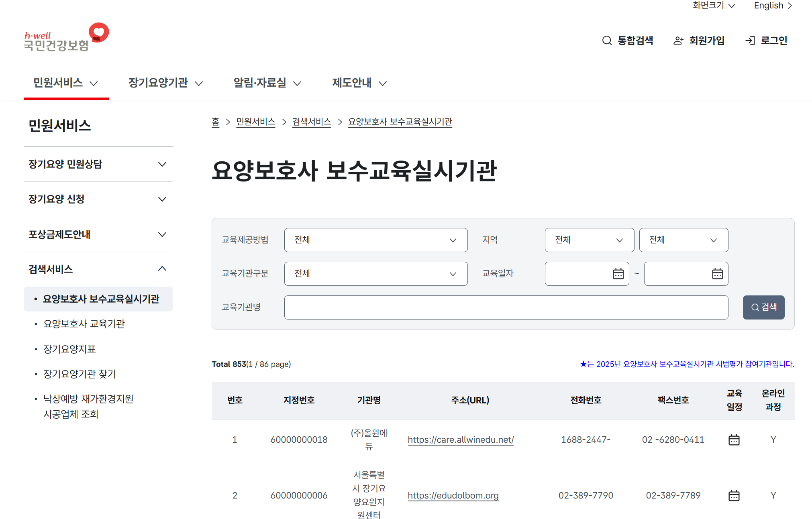Screen dimensions: 812x519
Task: Expand the 화면크기 screen size menu
Action: pyautogui.click(x=714, y=6)
